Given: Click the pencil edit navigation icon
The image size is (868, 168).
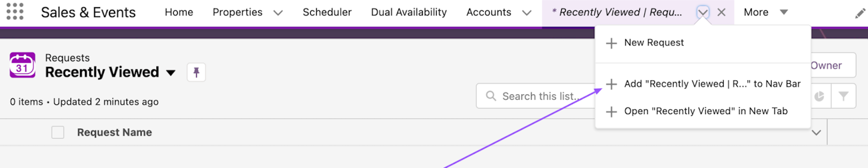Looking at the screenshot, I should [860, 13].
